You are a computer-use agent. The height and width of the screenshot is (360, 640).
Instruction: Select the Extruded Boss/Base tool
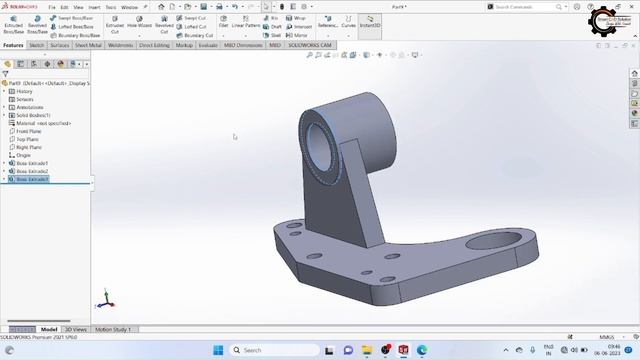pos(13,25)
